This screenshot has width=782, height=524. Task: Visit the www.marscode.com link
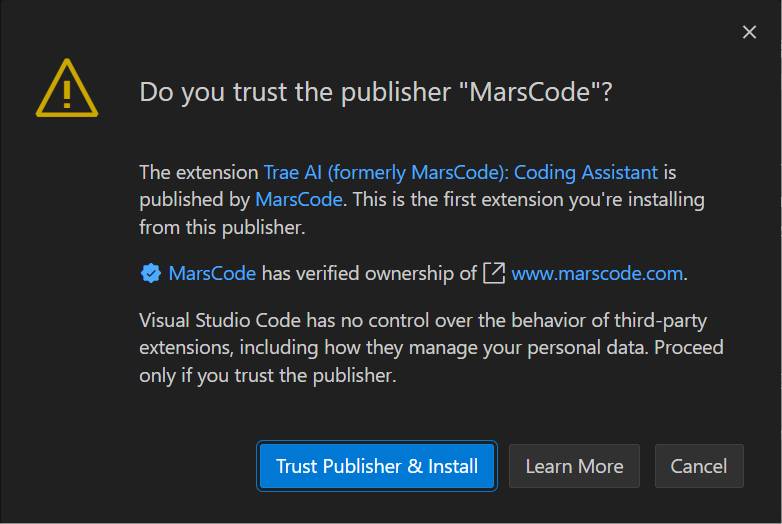pos(597,273)
